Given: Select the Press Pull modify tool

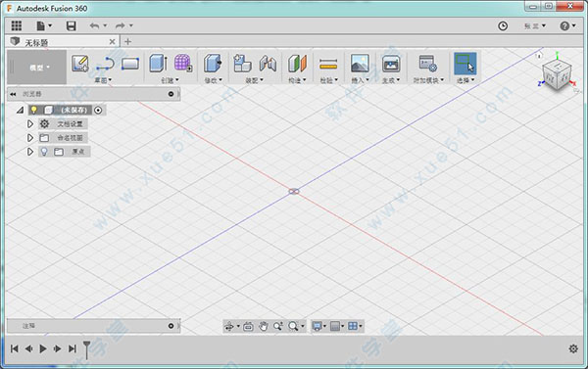Looking at the screenshot, I should point(213,63).
